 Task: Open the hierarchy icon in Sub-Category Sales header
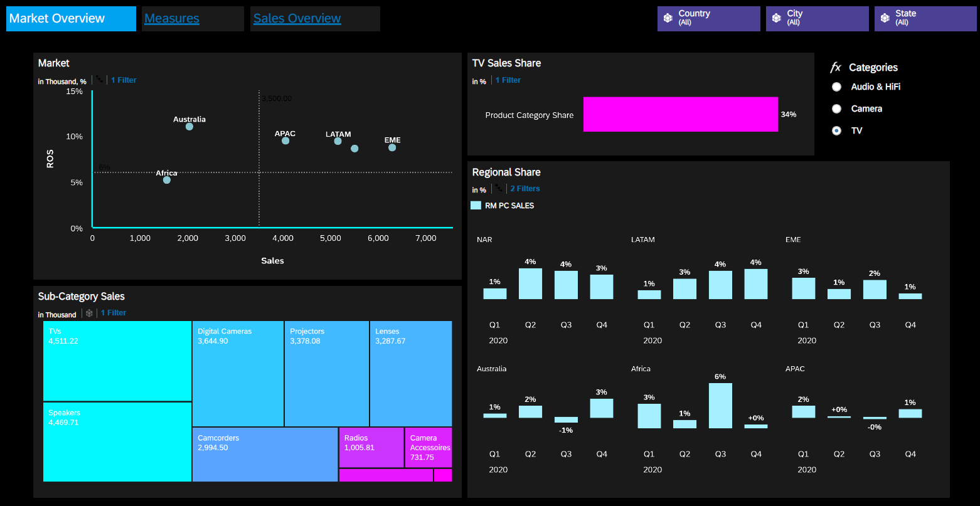(x=88, y=313)
